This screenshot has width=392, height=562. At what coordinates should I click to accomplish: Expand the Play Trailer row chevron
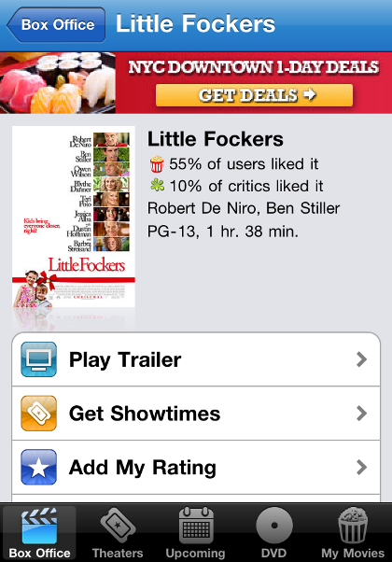[x=361, y=359]
